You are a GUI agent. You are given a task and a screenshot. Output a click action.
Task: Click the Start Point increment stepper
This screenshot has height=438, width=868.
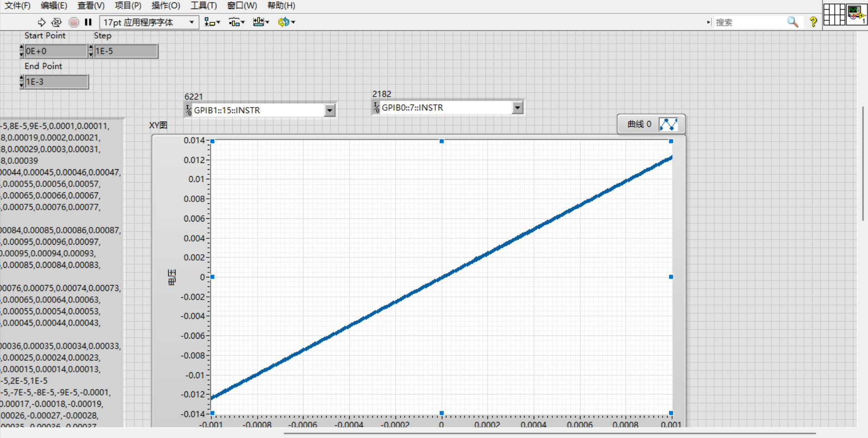coord(21,47)
